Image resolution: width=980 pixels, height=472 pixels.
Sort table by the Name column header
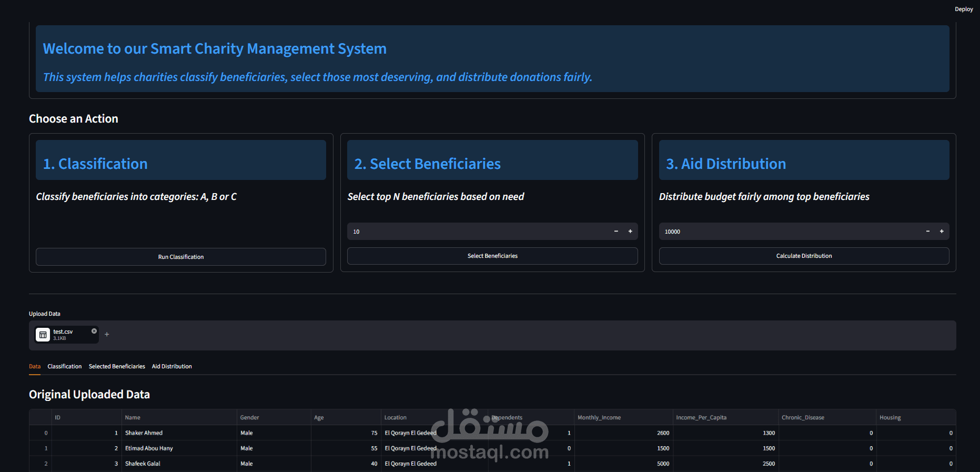179,417
